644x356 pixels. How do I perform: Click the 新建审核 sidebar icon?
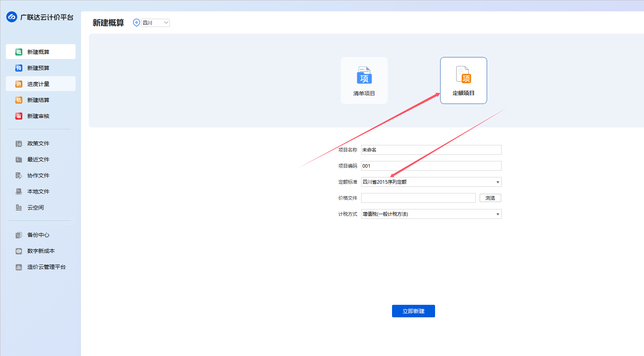pyautogui.click(x=19, y=116)
